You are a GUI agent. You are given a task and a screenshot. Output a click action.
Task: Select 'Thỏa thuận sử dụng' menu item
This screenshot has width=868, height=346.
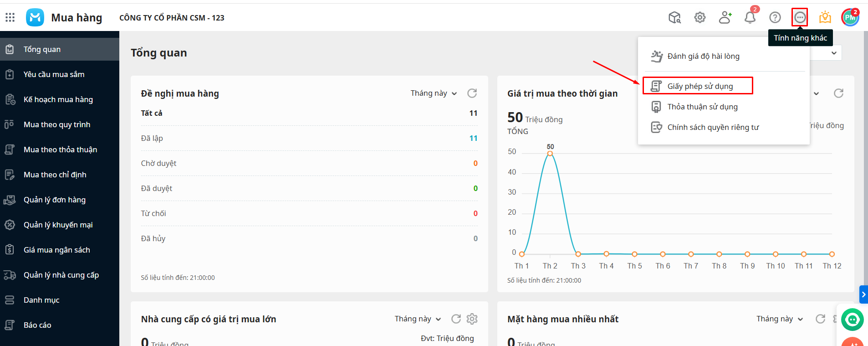click(x=702, y=107)
